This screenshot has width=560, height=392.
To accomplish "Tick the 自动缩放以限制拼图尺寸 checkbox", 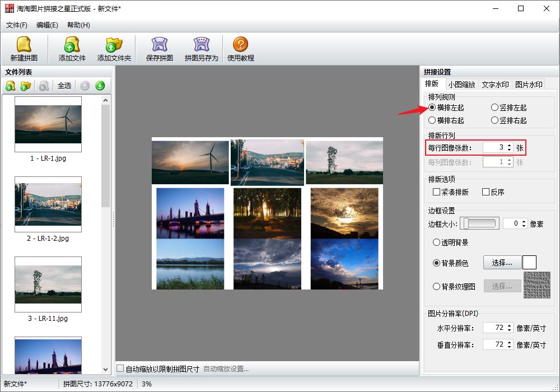I will coord(120,368).
